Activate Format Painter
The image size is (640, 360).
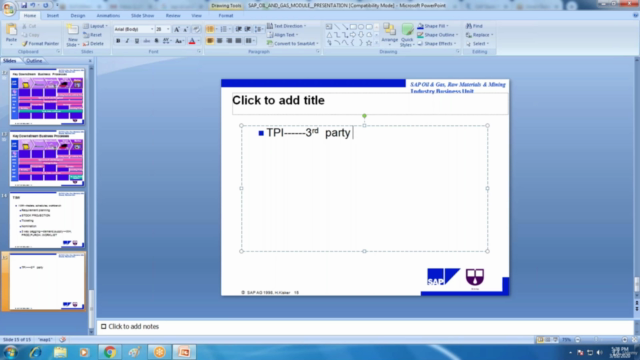click(41, 43)
